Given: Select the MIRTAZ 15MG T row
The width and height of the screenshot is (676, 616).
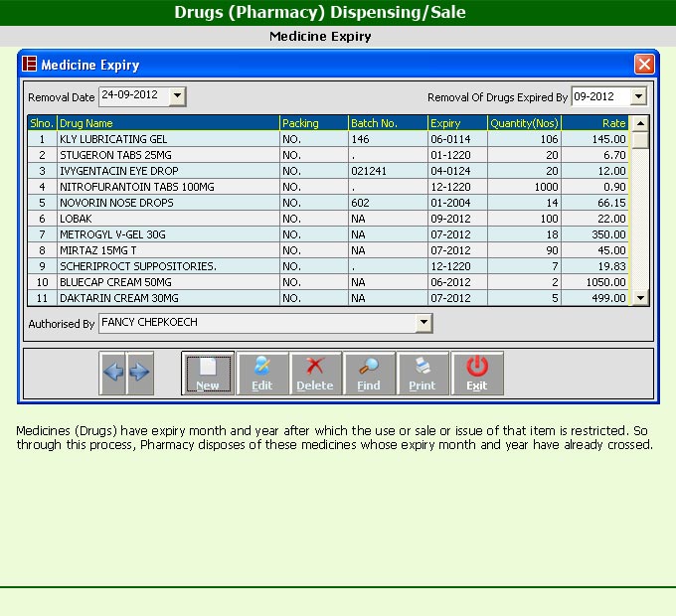Looking at the screenshot, I should 328,250.
